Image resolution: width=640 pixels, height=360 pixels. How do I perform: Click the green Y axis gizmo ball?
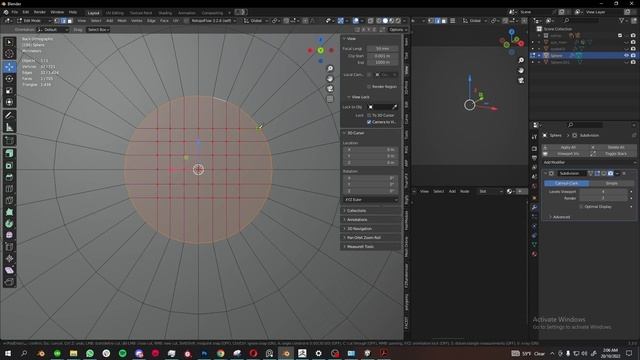click(x=320, y=50)
